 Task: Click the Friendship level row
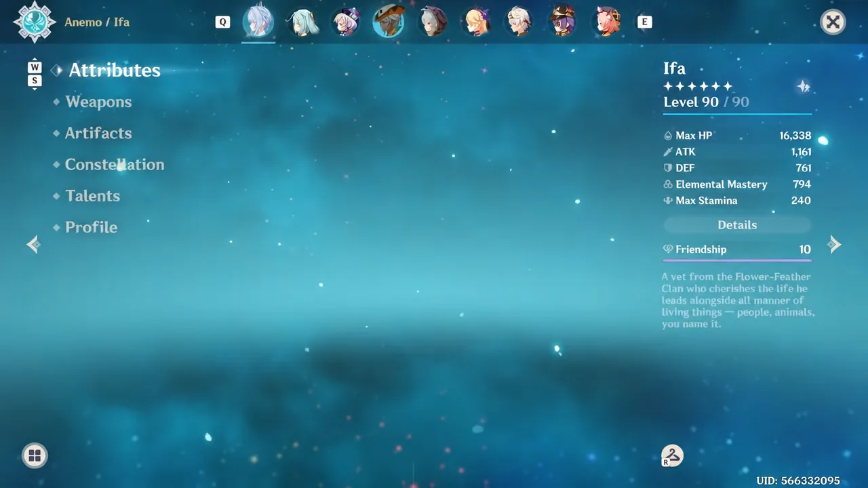[x=737, y=249]
